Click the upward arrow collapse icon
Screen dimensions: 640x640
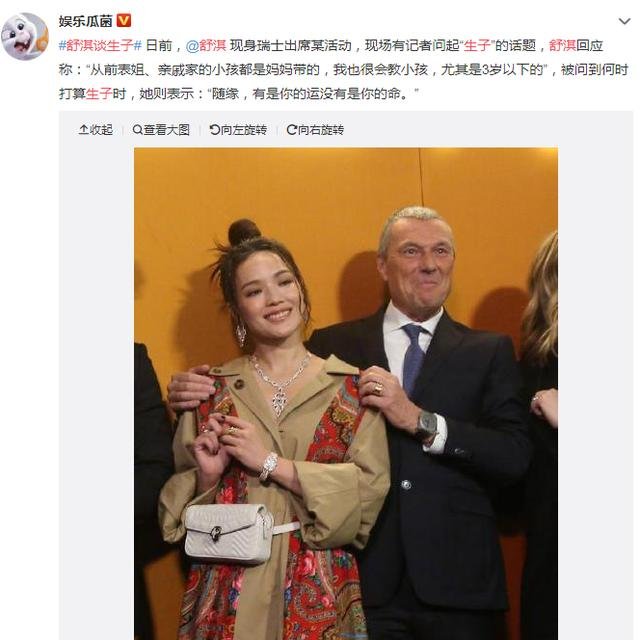click(83, 130)
